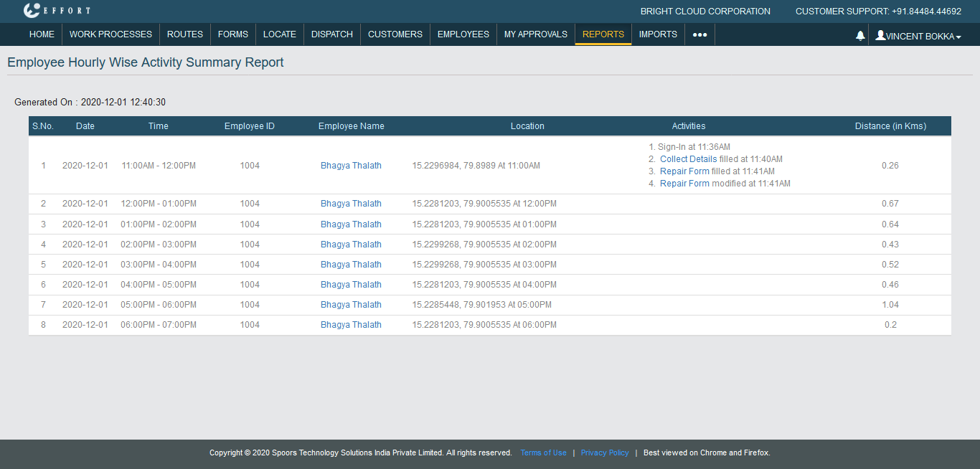Image resolution: width=980 pixels, height=469 pixels.
Task: Navigate to the Forms menu
Action: pos(233,34)
